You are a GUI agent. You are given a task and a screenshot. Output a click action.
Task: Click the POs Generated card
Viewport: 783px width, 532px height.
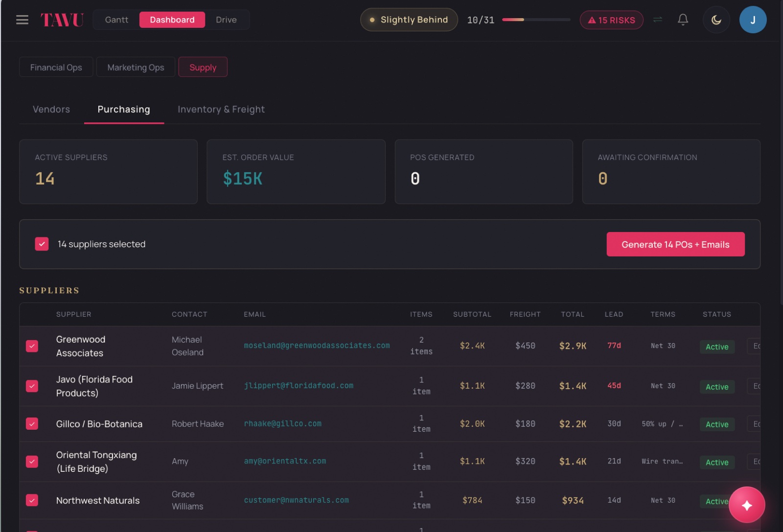tap(484, 172)
